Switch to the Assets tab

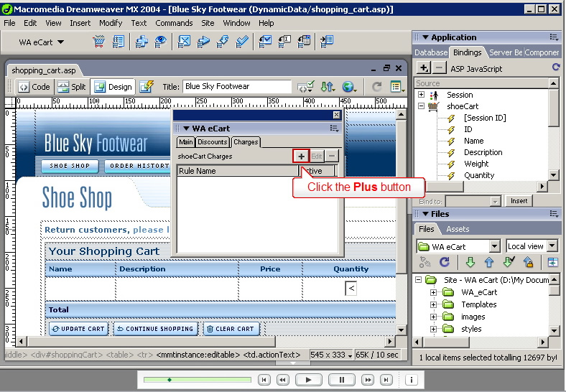point(458,229)
